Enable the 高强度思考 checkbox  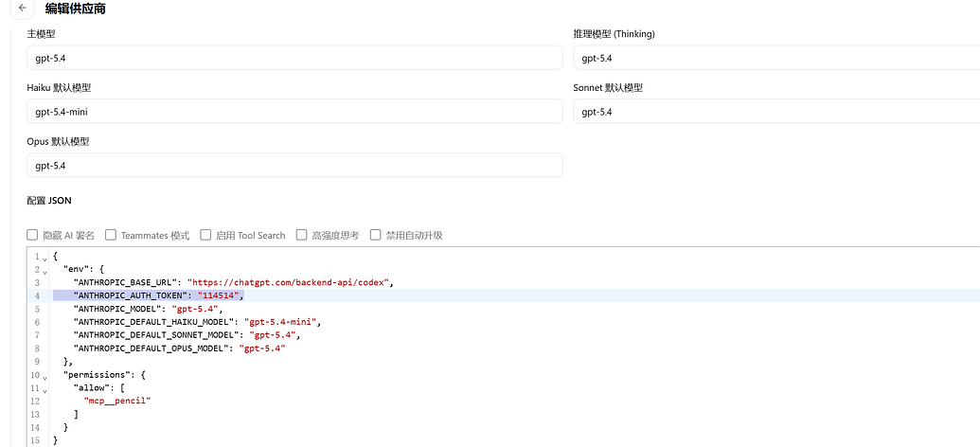301,235
